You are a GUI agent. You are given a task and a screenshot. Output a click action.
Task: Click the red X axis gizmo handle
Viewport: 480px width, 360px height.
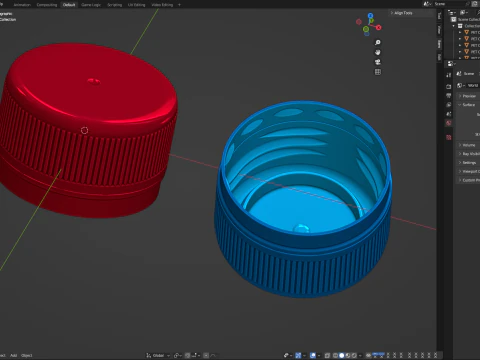(x=379, y=27)
